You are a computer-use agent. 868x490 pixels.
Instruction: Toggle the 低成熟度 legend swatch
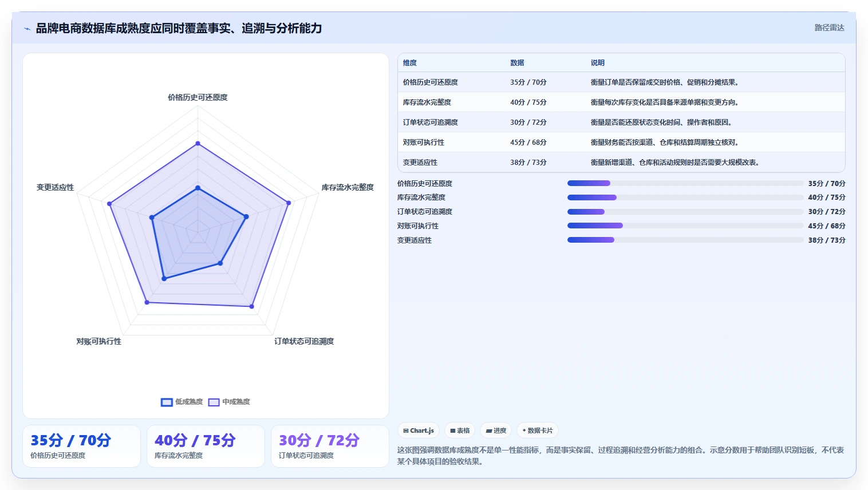(167, 402)
